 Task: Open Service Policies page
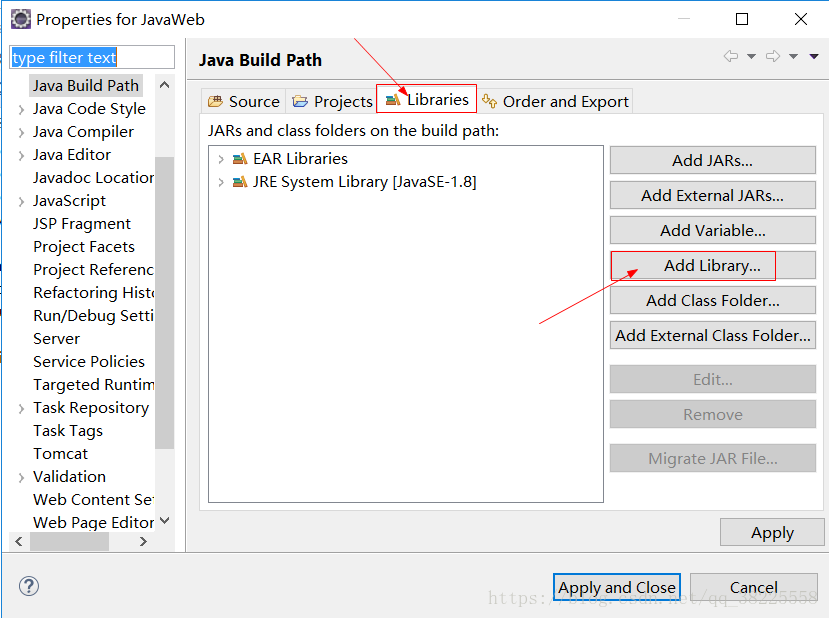(x=89, y=362)
